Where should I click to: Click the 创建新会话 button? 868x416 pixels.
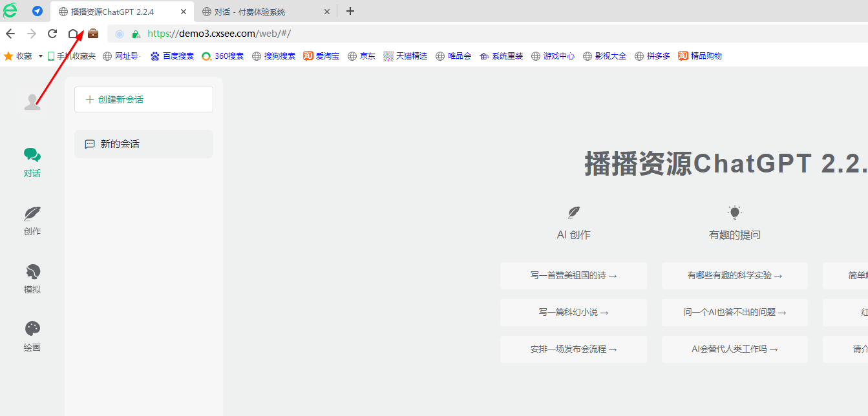point(143,99)
